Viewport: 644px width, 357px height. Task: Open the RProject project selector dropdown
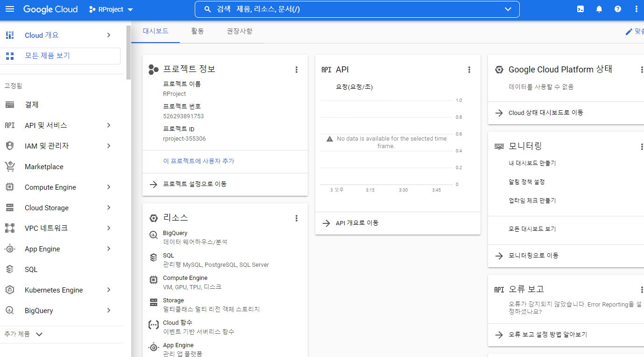(x=111, y=9)
